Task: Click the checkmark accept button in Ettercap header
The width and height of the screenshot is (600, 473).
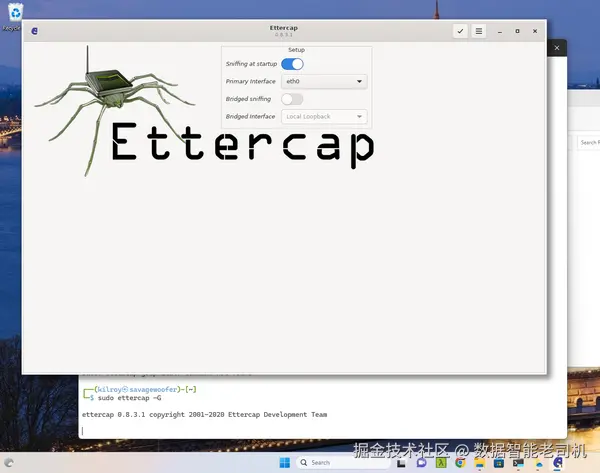Action: (x=460, y=31)
